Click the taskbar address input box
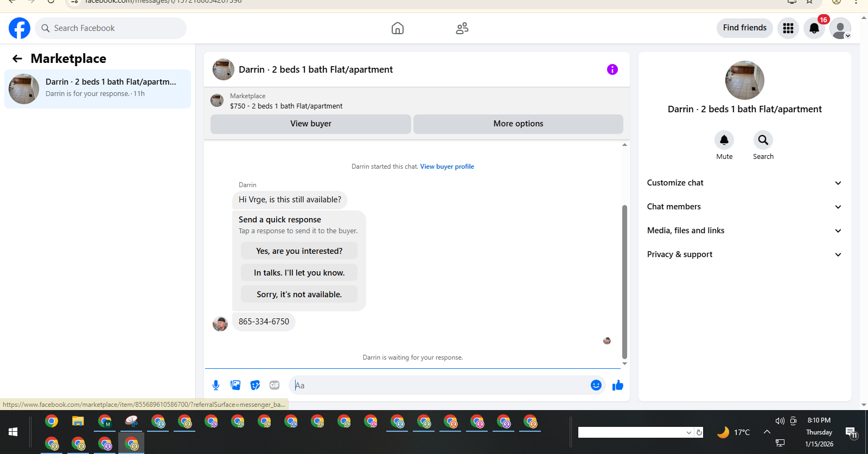 click(631, 432)
